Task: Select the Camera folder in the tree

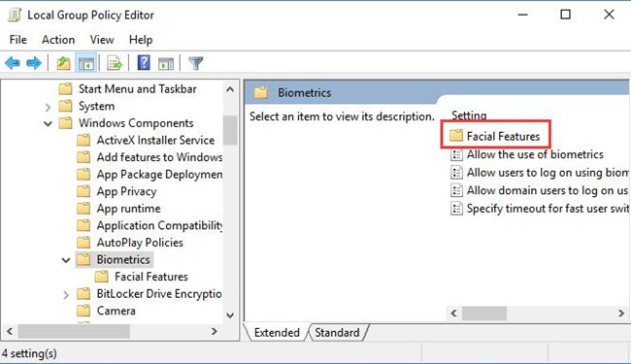Action: coord(106,311)
